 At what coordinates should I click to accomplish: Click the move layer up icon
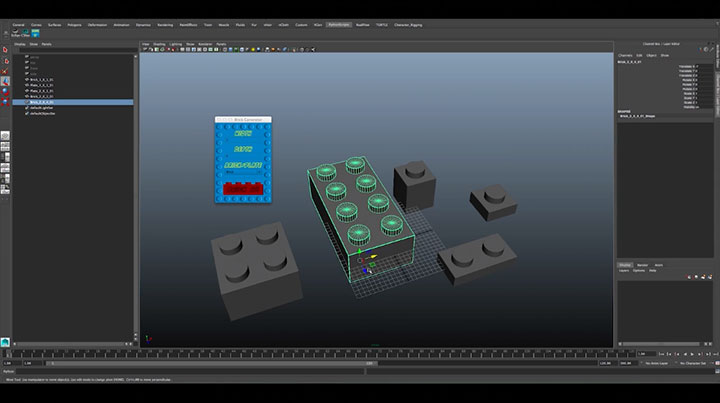click(x=689, y=277)
